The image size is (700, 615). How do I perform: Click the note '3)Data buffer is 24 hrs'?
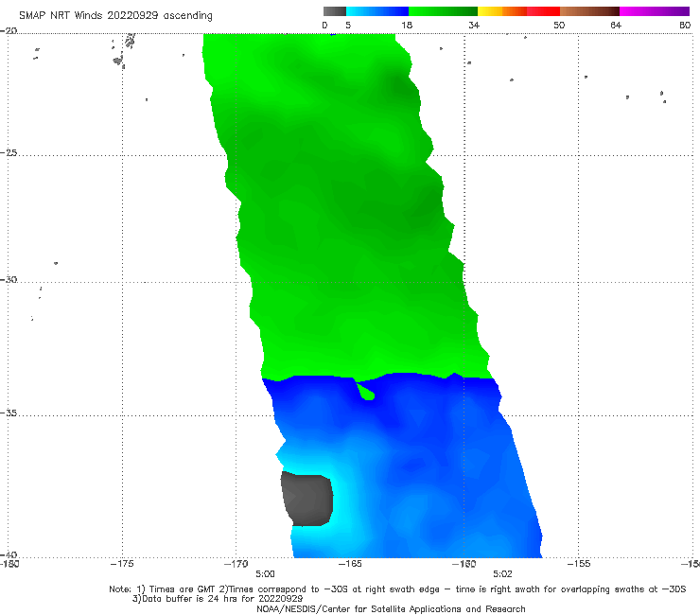218,599
